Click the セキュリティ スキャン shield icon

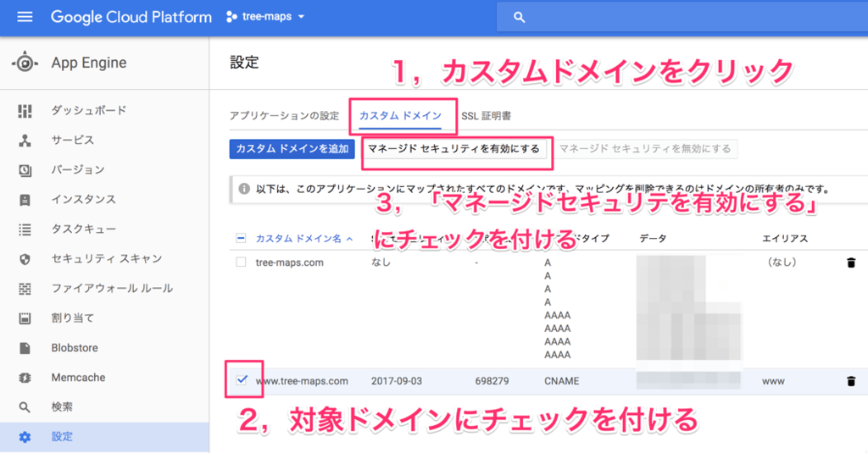click(x=25, y=259)
